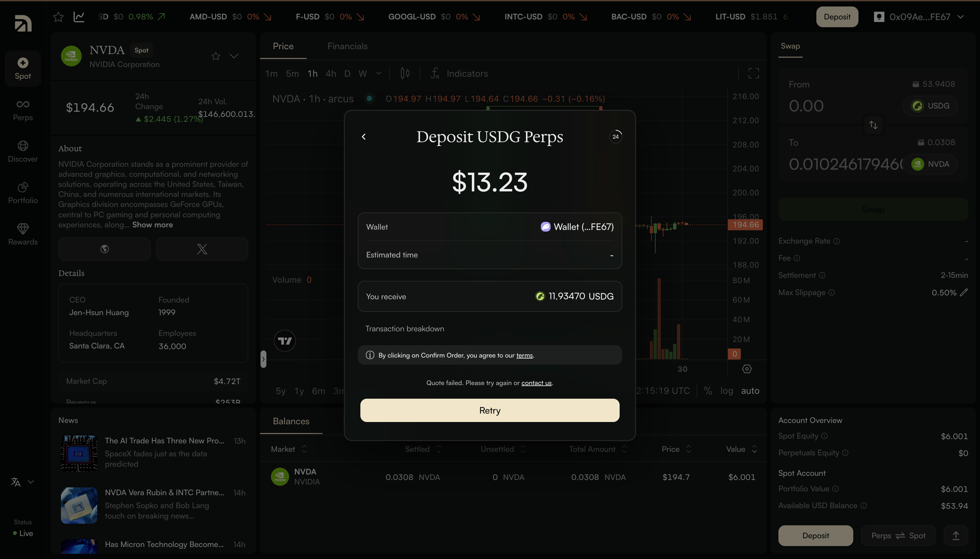Screen dimensions: 980x559
Task: Select the NVDA To token
Action: pos(930,164)
